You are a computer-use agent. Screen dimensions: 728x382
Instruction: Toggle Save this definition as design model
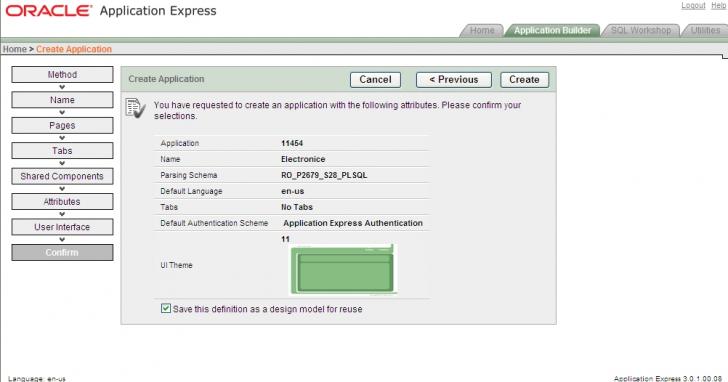(166, 308)
